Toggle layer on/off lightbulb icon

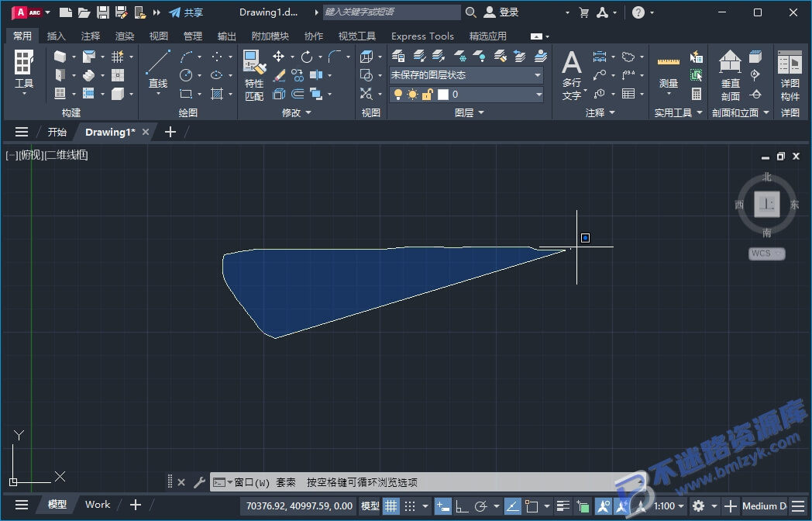tap(397, 95)
